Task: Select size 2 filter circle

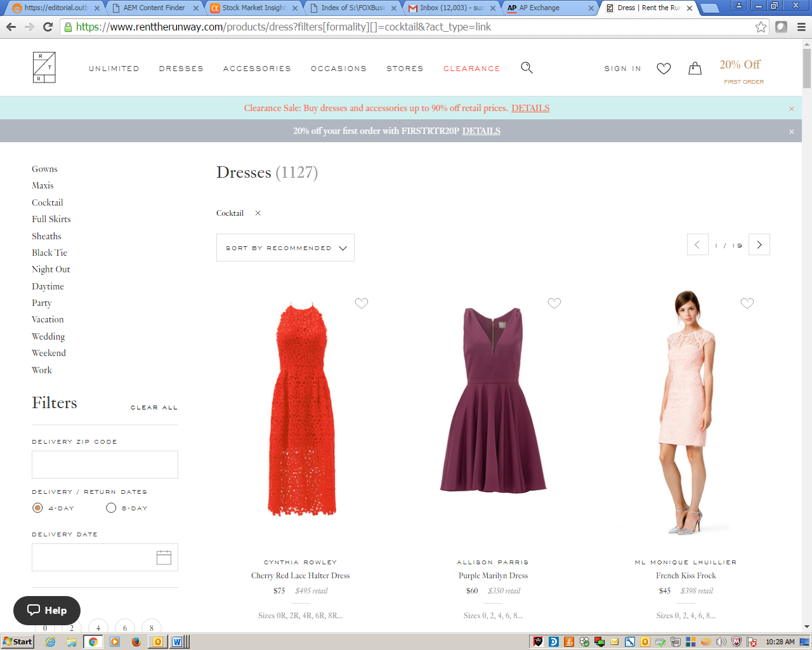Action: tap(72, 628)
